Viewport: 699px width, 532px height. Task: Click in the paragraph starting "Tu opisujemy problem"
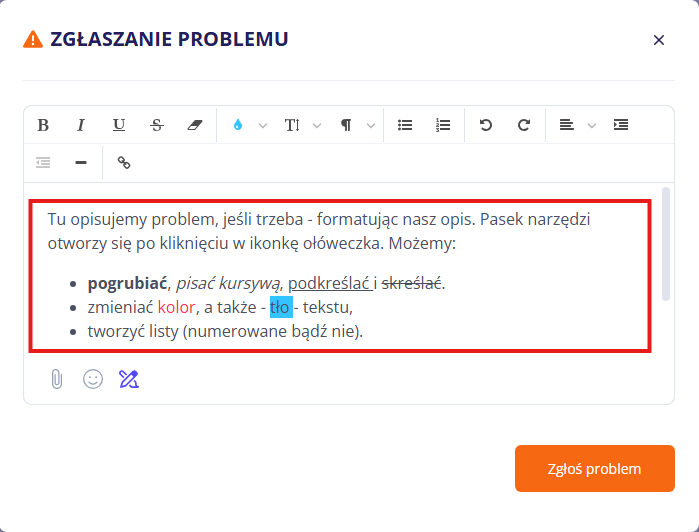tap(319, 231)
